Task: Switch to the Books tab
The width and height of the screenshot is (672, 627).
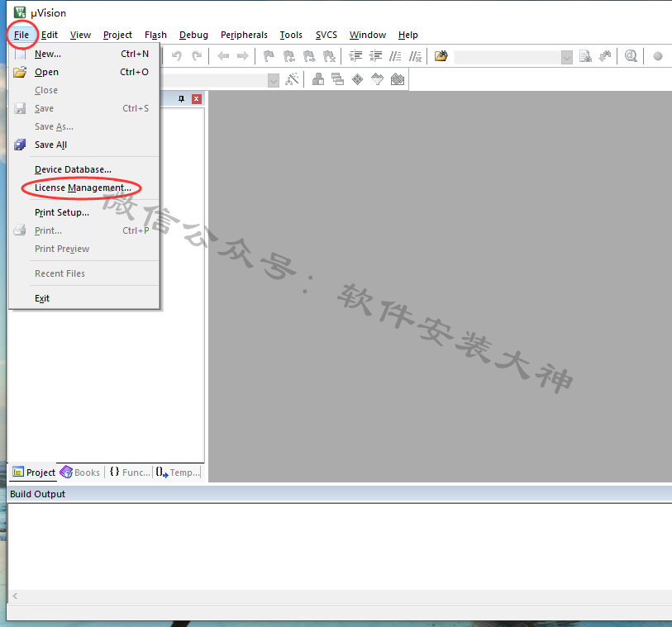Action: [80, 473]
